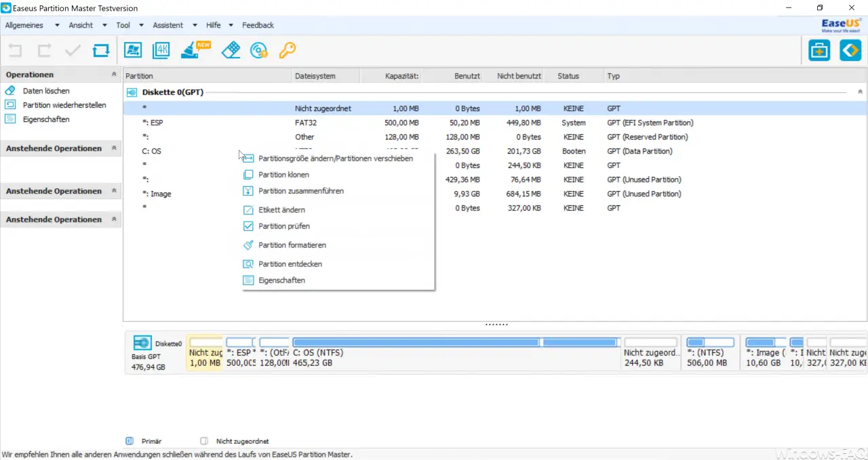This screenshot has height=460, width=868.
Task: Select the *: ESP FAT32 partition row
Action: pos(495,123)
